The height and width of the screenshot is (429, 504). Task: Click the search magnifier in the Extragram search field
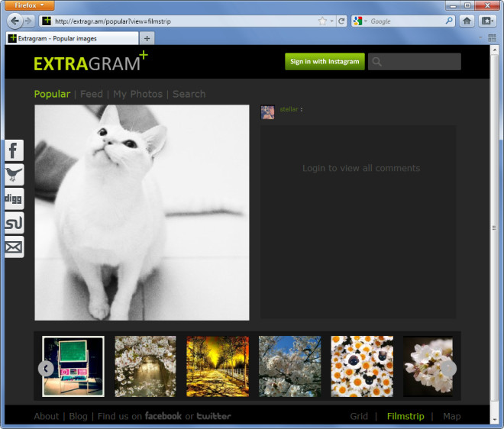(376, 62)
